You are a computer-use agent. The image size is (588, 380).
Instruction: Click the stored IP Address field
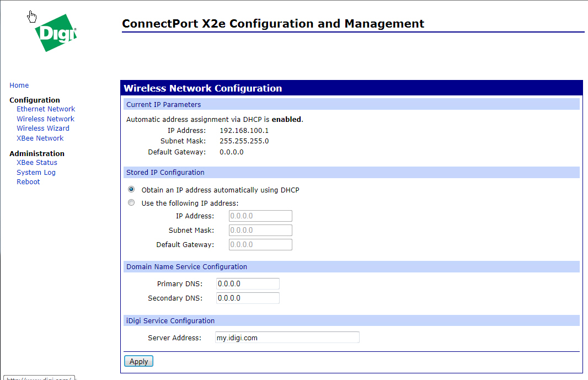[x=260, y=216]
